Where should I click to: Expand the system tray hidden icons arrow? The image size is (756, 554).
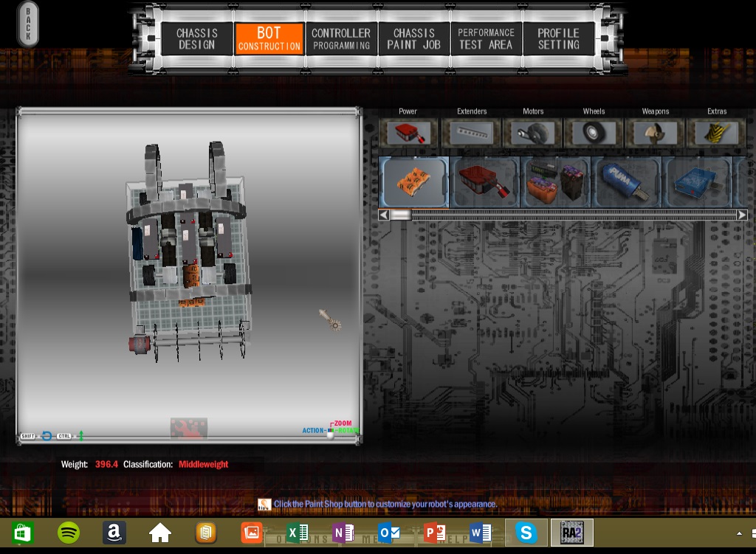point(739,533)
